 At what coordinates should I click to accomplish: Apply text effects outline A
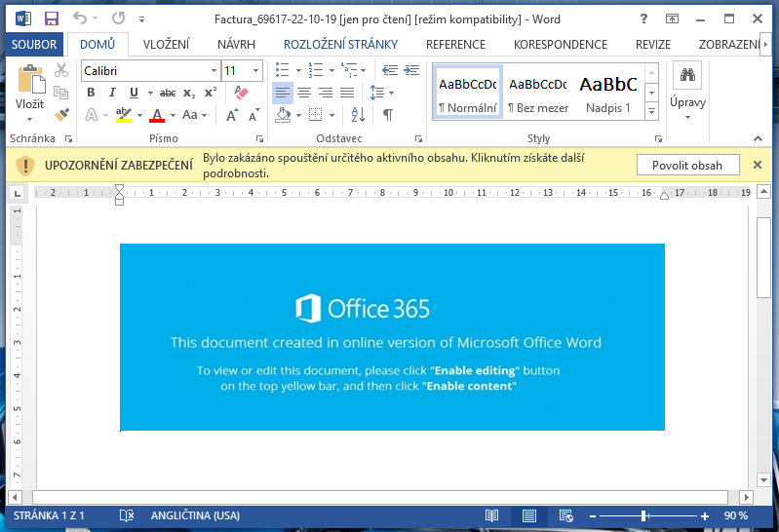[92, 115]
